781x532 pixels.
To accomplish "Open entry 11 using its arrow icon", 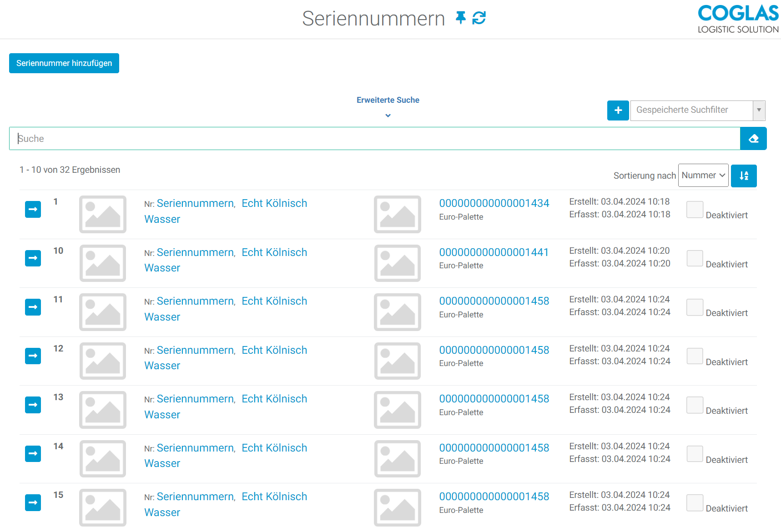I will pos(33,307).
